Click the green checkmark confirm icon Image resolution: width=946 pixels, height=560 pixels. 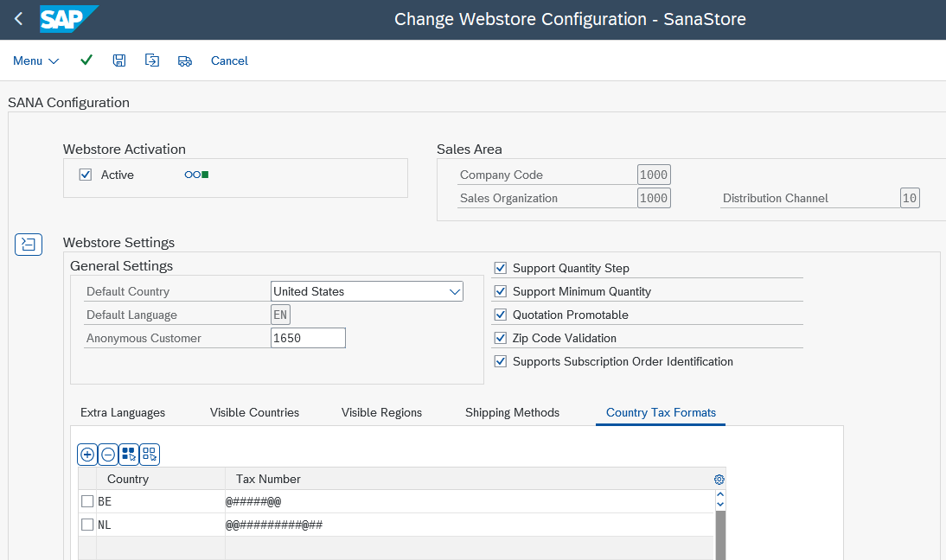click(86, 60)
